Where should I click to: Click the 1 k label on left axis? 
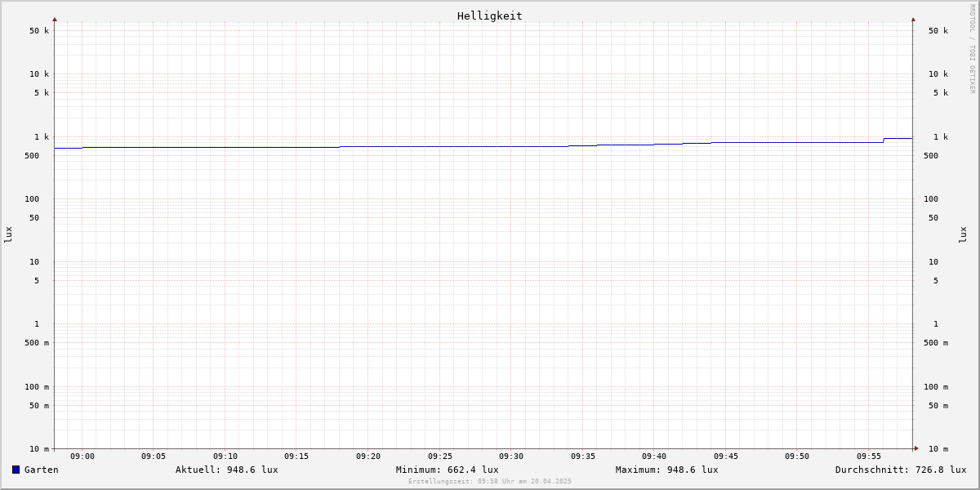(42, 137)
